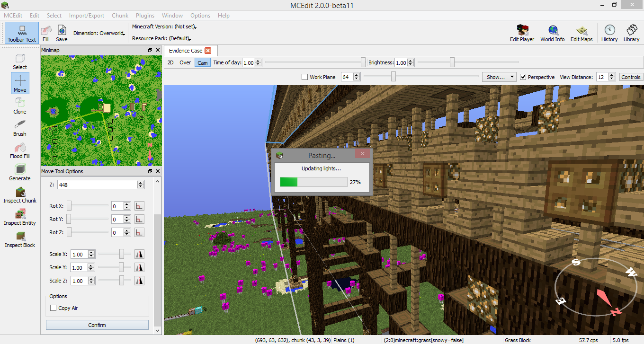Screen dimensions: 644x344
Task: Open the Show... dropdown
Action: (x=499, y=77)
